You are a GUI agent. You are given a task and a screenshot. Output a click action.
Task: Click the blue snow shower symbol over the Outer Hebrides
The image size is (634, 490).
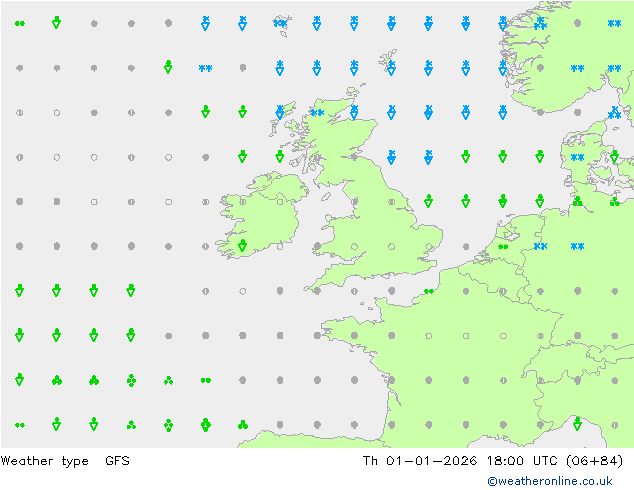(x=280, y=112)
